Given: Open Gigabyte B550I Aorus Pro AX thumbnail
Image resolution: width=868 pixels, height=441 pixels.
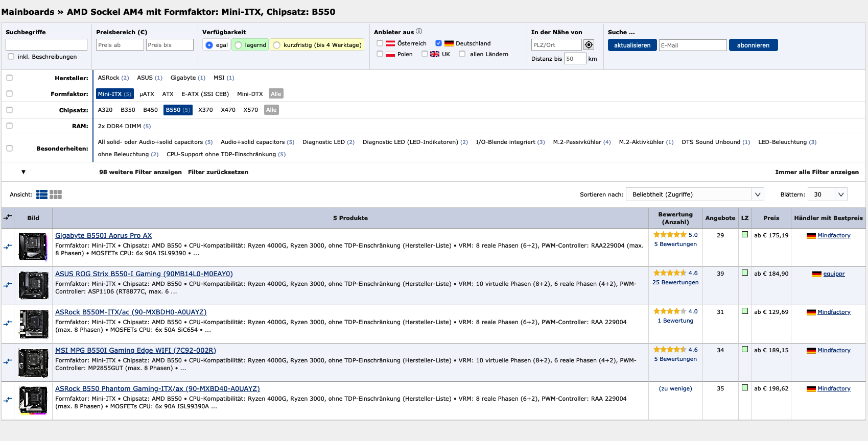Looking at the screenshot, I should coord(33,247).
